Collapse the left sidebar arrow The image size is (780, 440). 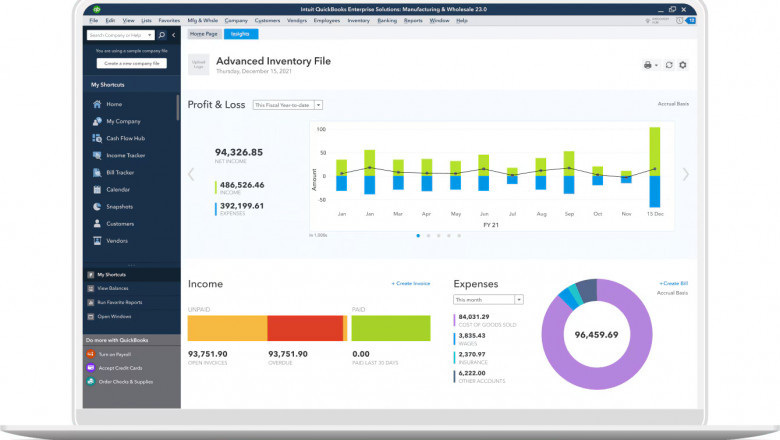coord(174,35)
